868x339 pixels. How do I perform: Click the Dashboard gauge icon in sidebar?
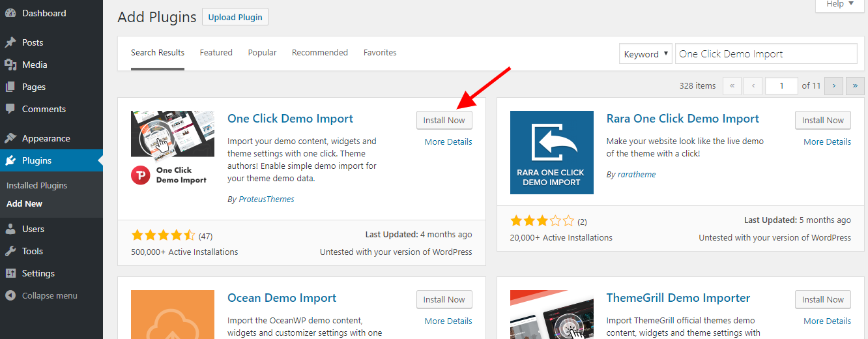pyautogui.click(x=10, y=14)
